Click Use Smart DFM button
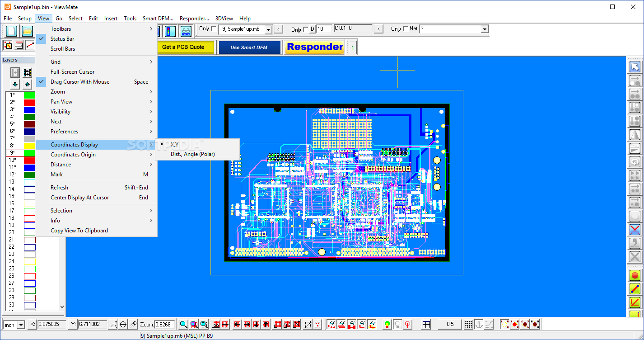 click(x=249, y=47)
